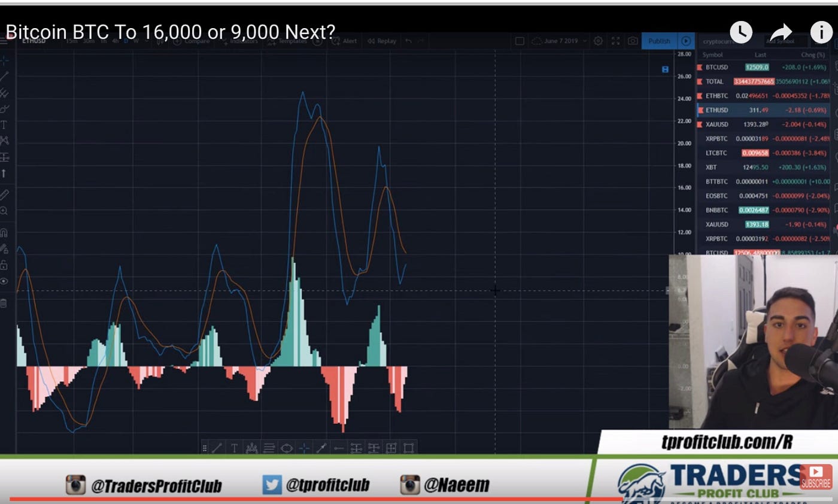Create an Alert from top toolbar
This screenshot has height=504, width=838.
(345, 41)
